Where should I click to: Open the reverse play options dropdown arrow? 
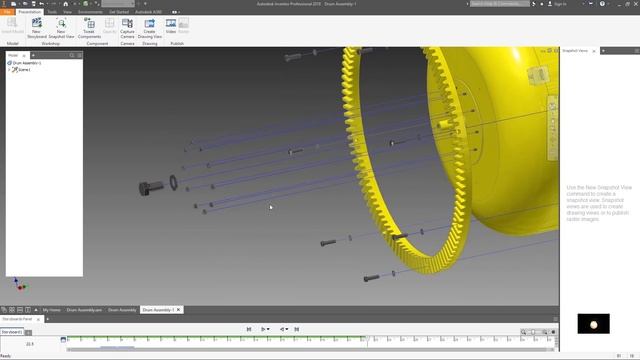click(287, 329)
